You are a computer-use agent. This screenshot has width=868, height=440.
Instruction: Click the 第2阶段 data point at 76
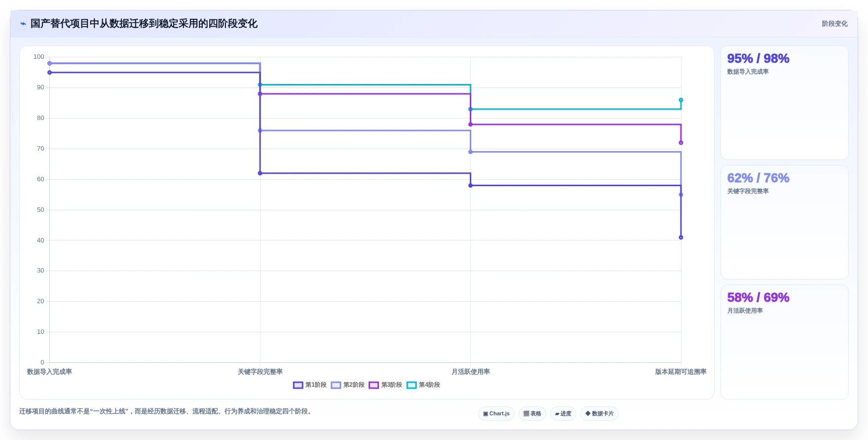tap(260, 130)
